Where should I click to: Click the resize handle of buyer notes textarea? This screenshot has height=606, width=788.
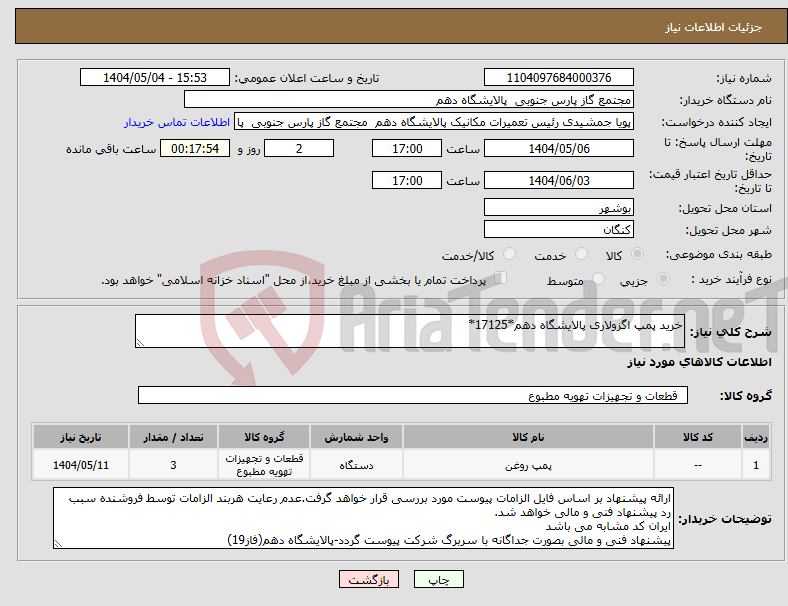coord(58,544)
